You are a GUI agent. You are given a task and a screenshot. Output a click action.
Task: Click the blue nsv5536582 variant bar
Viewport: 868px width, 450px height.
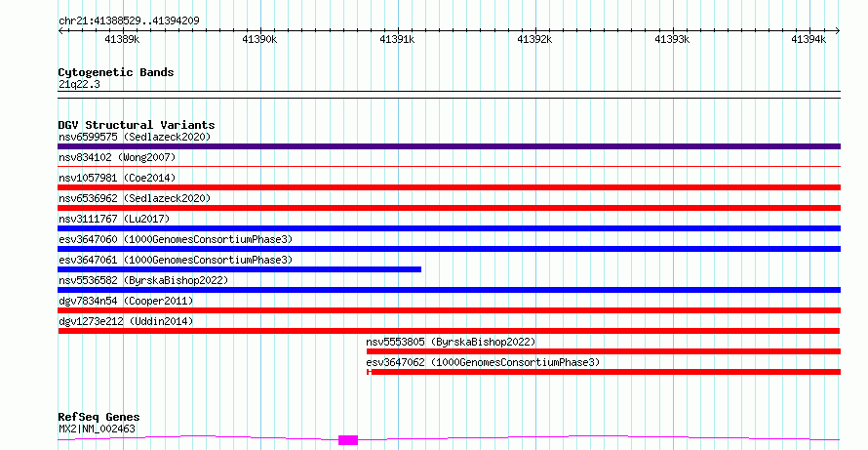tap(449, 290)
